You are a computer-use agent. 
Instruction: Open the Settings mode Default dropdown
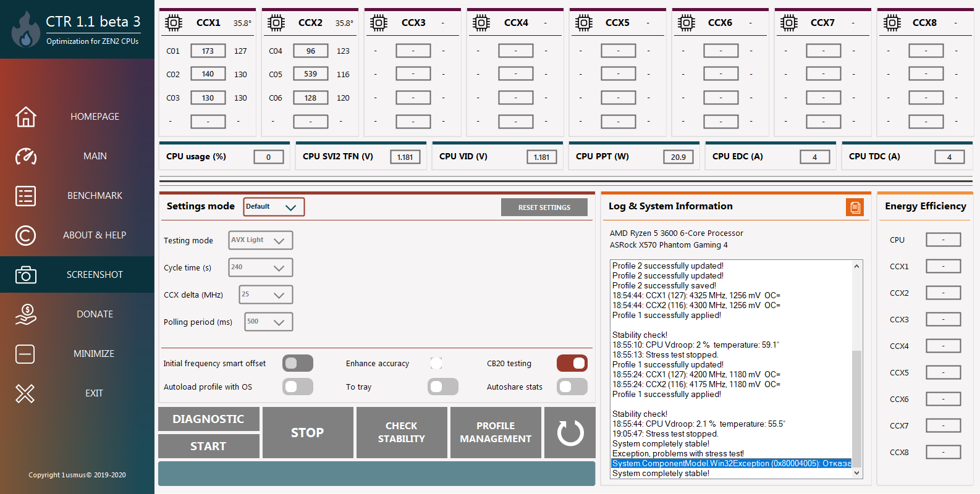(274, 207)
